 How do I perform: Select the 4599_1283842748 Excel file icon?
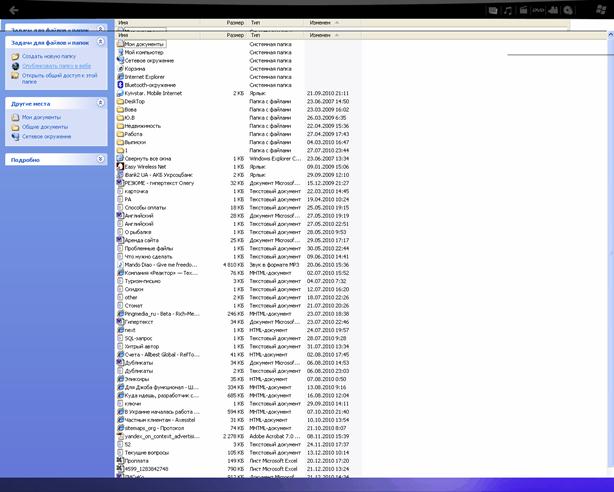120,469
